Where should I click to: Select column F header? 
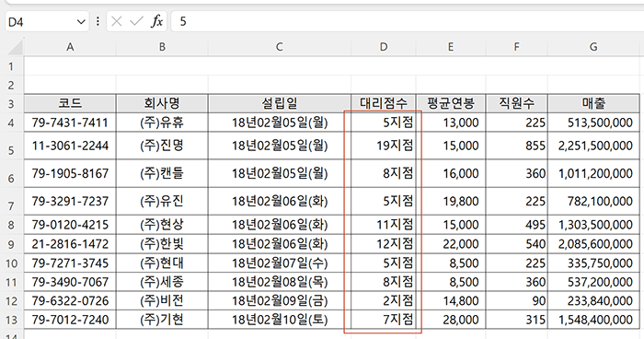[516, 47]
